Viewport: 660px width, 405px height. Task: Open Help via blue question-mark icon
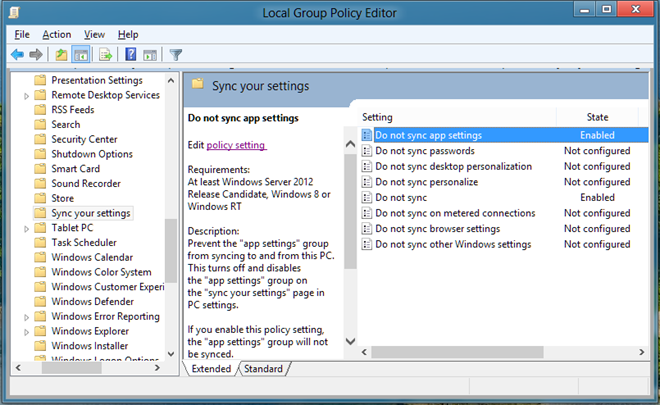(x=130, y=54)
